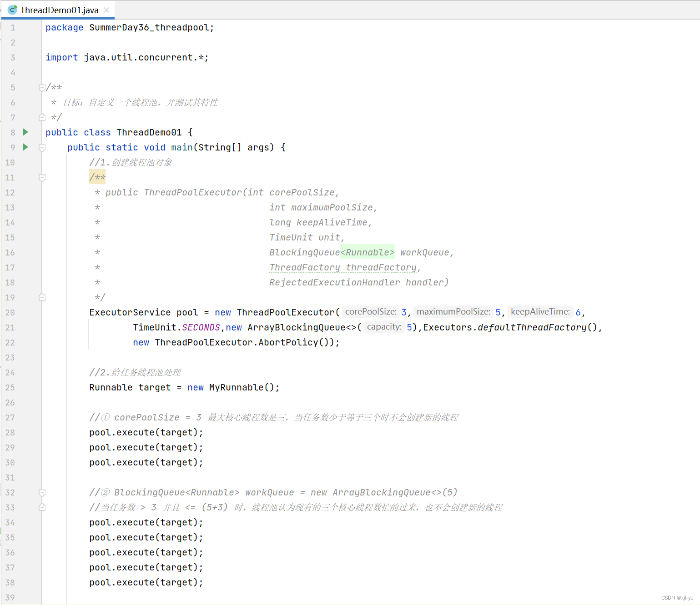Run class ThreadDemo01 from gutter arrow on line 8
This screenshot has width=700, height=605.
[25, 132]
